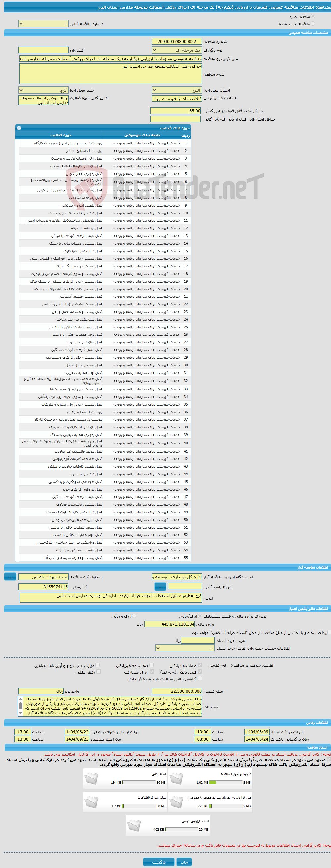This screenshot has height=868, width=331.
Task: Select row 8 فصل پانزدهم. آسفالت
Action: click(x=105, y=198)
